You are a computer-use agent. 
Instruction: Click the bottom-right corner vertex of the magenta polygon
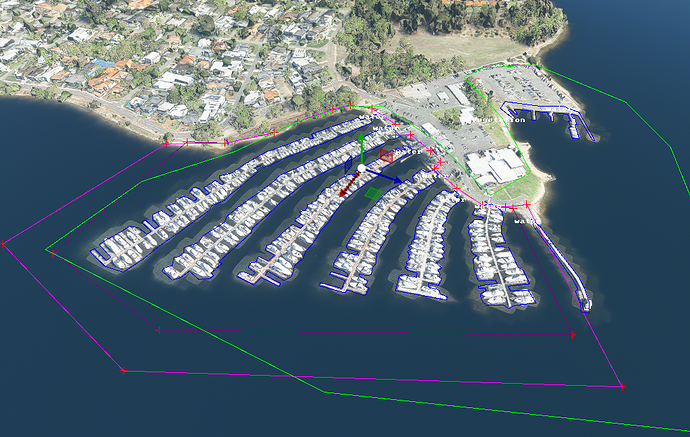click(622, 387)
